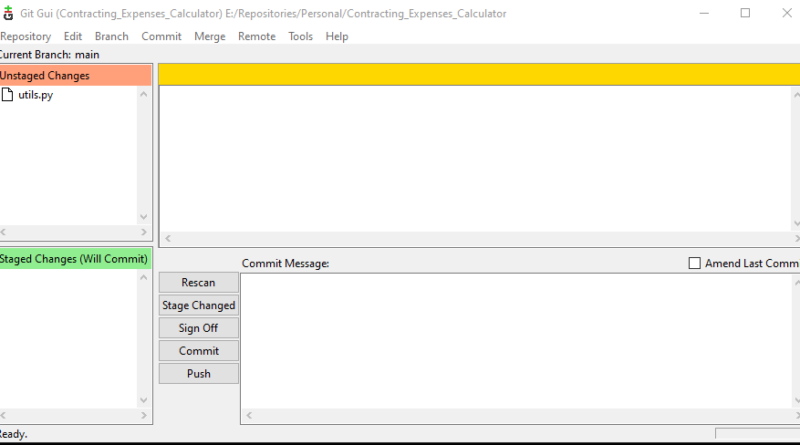Click the Commit button
Viewport: 800px width, 445px height.
[x=198, y=351]
